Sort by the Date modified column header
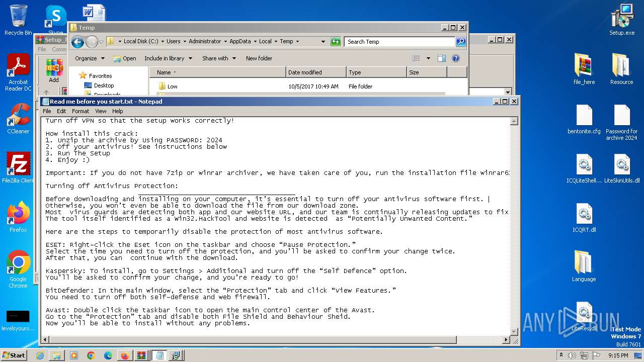Image resolution: width=644 pixels, height=362 pixels. (x=316, y=72)
